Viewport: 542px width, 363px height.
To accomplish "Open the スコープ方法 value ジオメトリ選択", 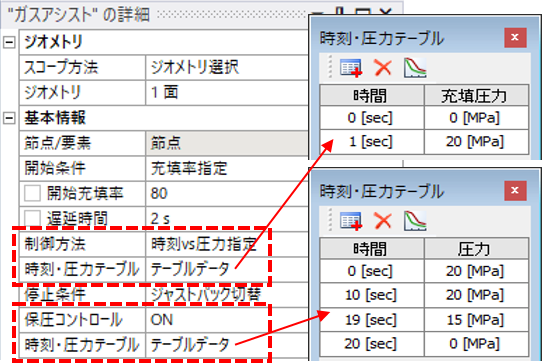I will (227, 67).
